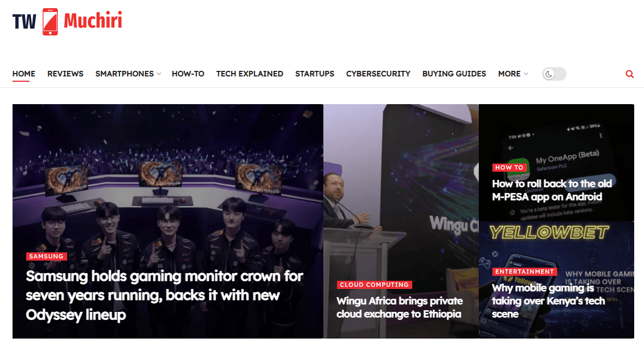This screenshot has height=362, width=644.
Task: Click the Entertainment category label
Action: (524, 271)
